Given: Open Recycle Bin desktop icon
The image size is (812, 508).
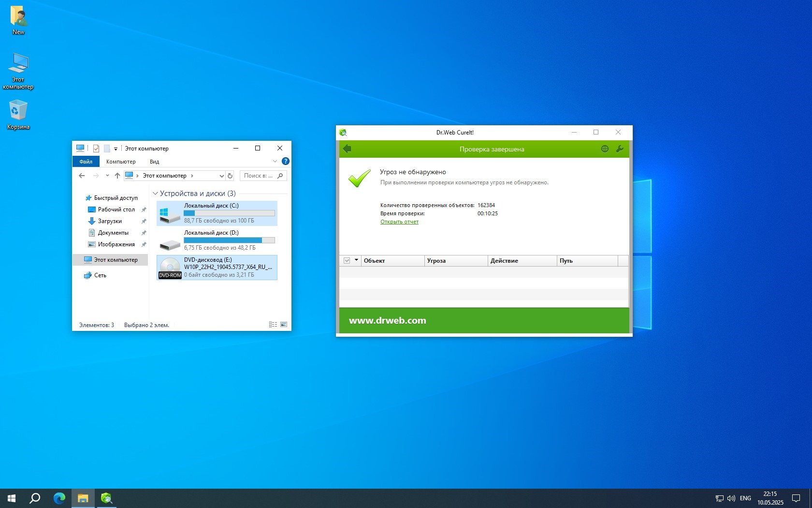Looking at the screenshot, I should pyautogui.click(x=18, y=115).
